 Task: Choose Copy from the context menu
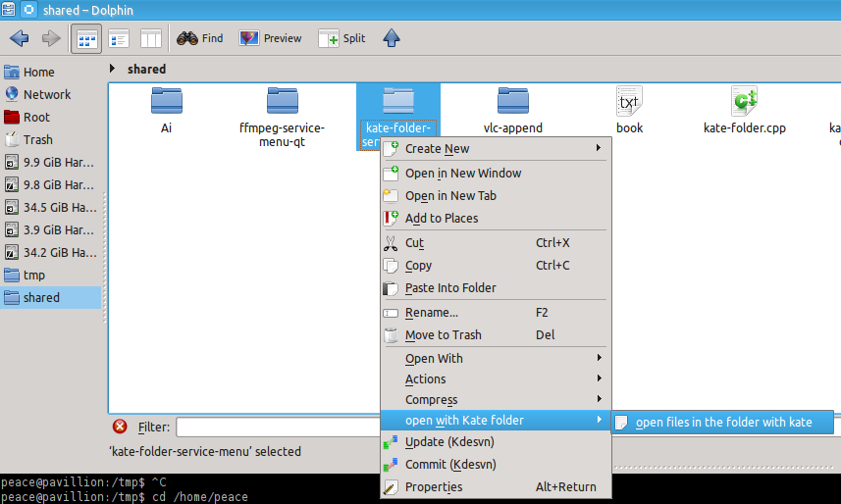tap(497, 266)
